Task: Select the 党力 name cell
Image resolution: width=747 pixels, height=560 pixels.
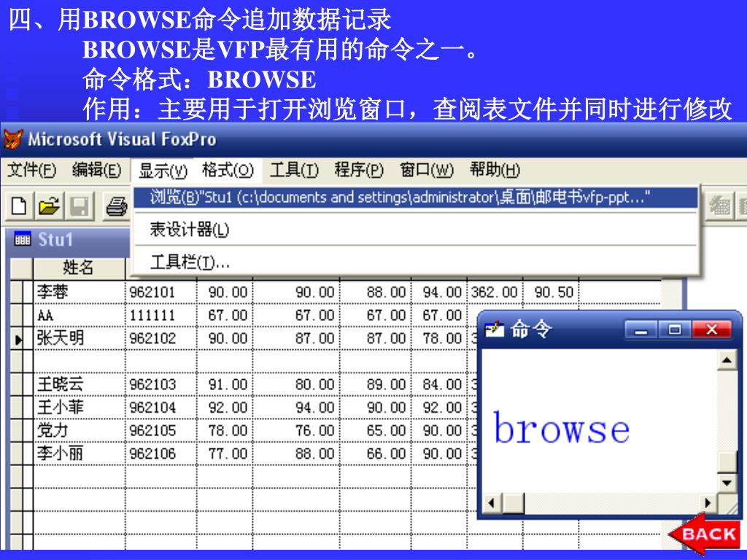Action: pyautogui.click(x=79, y=430)
